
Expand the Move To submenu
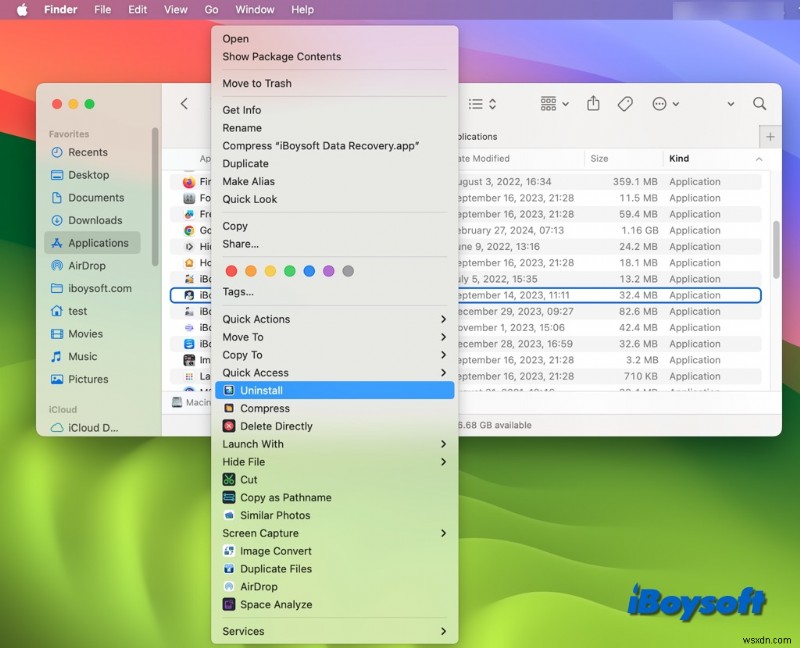[x=335, y=337]
